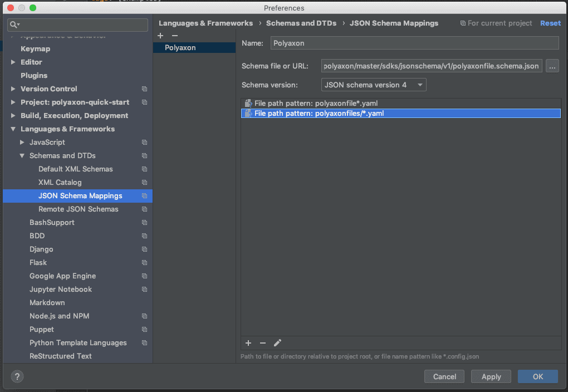The width and height of the screenshot is (568, 392).
Task: Expand the JavaScript settings node
Action: pos(22,143)
